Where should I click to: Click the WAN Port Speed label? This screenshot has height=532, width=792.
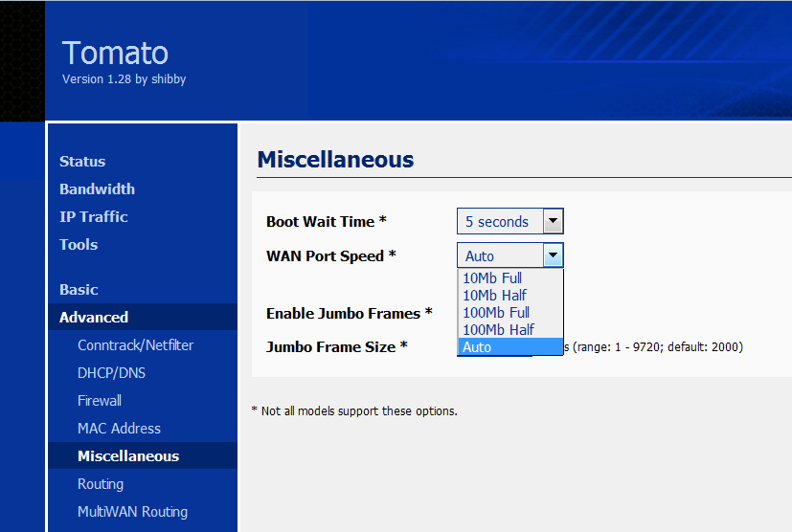[x=330, y=255]
